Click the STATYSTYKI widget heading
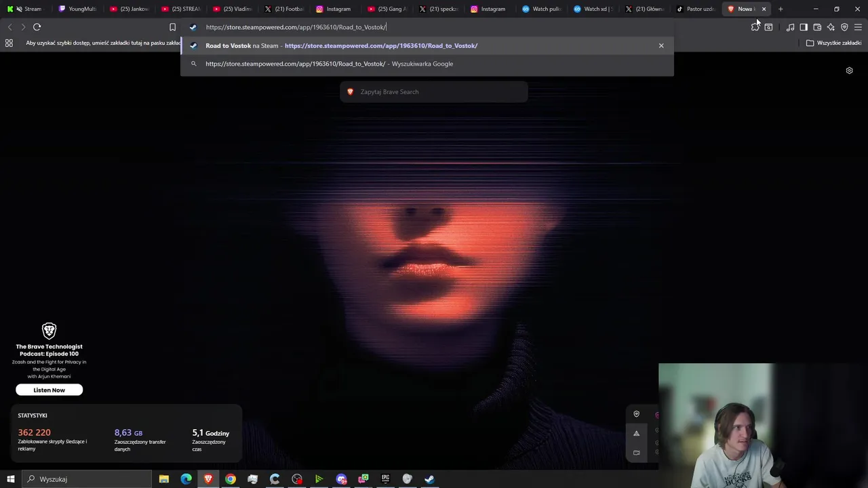Screen dimensions: 868x488 33,415
